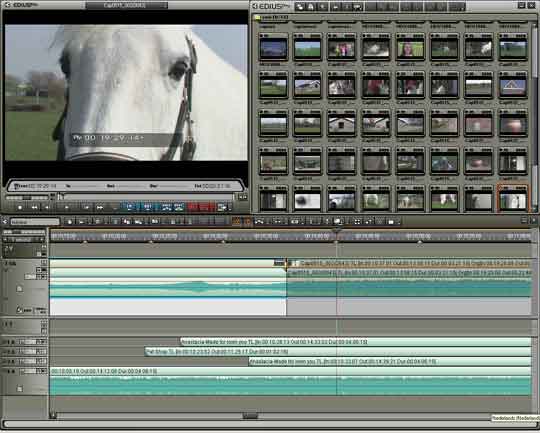Click the Nederlands language indicator

coord(515,418)
